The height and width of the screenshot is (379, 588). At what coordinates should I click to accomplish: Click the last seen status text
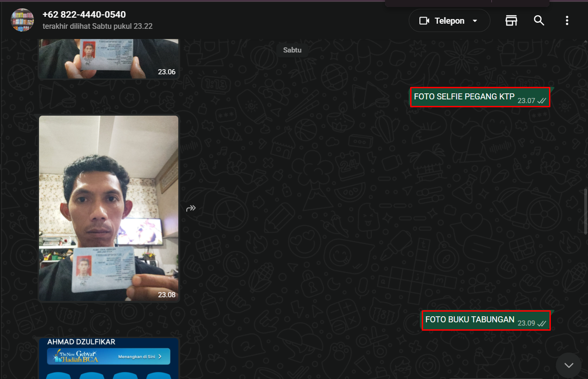tap(98, 26)
